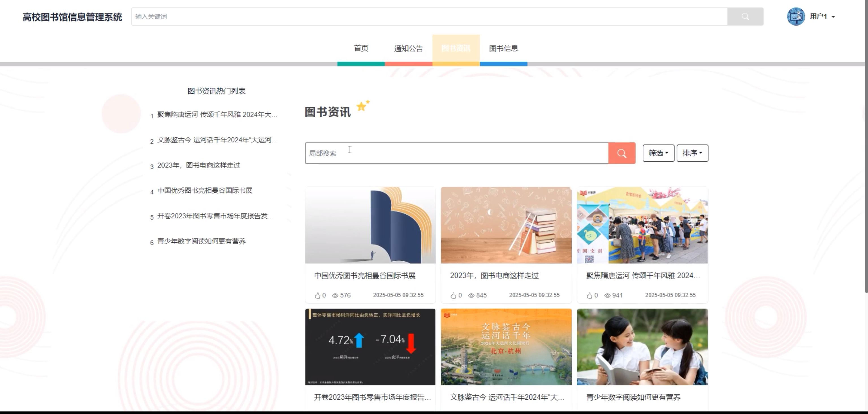Click thumbs-up on 2023年图书电商这样走过 card

[453, 296]
